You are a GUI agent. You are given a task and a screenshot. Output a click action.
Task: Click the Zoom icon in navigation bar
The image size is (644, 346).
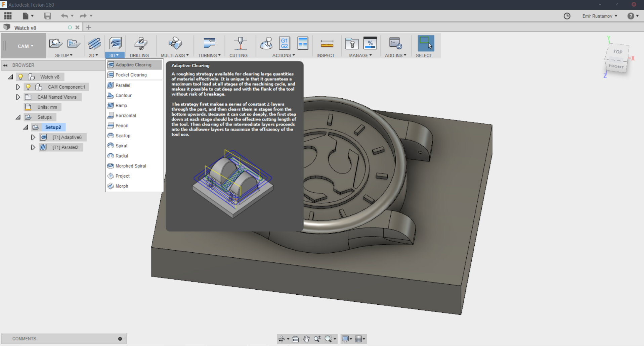pyautogui.click(x=317, y=339)
